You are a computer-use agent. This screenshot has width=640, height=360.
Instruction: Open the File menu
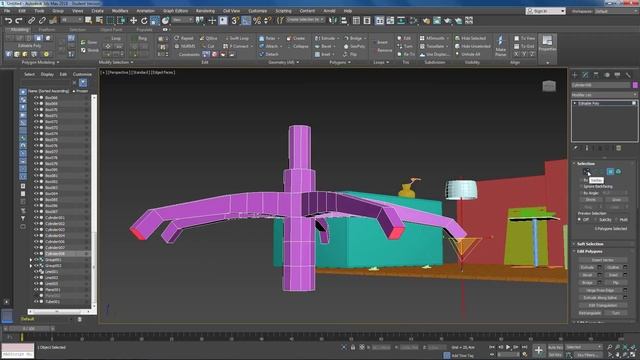(x=7, y=11)
